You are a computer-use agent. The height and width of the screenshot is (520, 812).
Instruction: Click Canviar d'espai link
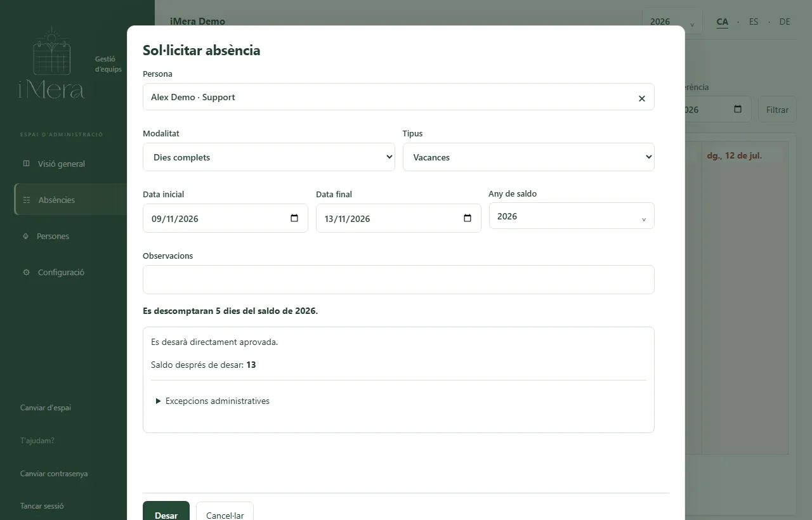click(46, 408)
